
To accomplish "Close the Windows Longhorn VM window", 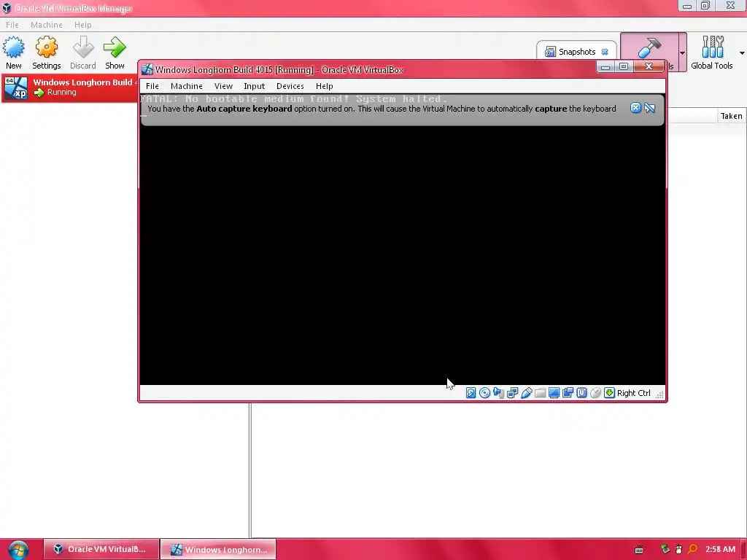I will coord(649,66).
